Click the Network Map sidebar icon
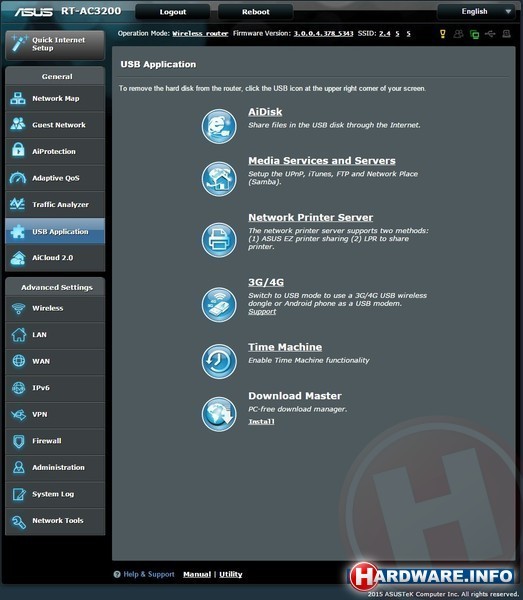This screenshot has width=523, height=600. (x=18, y=98)
